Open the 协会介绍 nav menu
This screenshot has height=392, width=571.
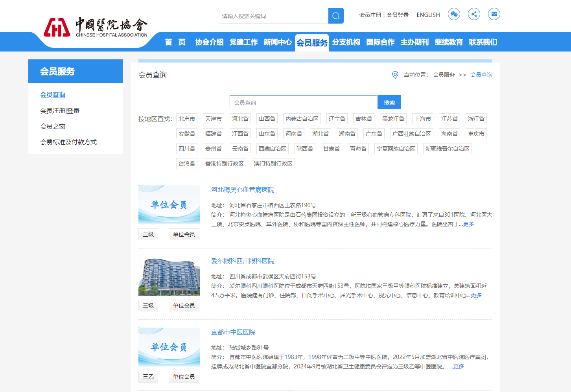(209, 42)
